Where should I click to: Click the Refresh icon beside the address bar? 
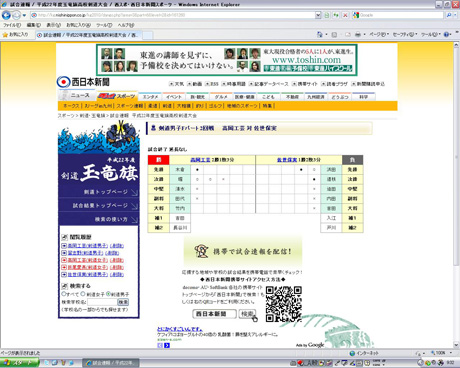click(x=336, y=15)
